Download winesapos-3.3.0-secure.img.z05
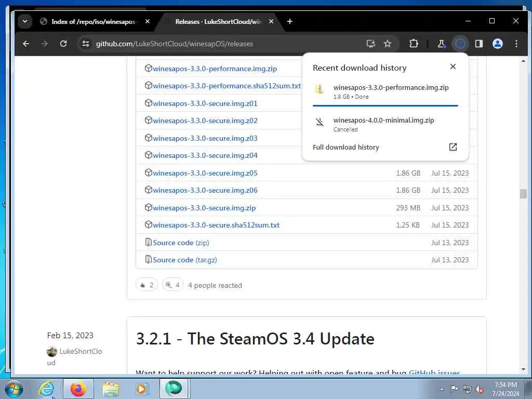This screenshot has width=532, height=399. click(x=205, y=173)
